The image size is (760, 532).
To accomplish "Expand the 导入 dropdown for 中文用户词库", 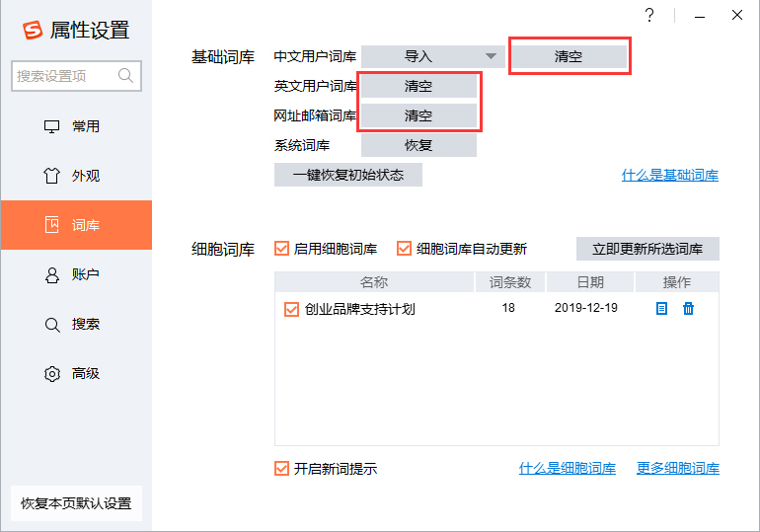I will point(491,57).
